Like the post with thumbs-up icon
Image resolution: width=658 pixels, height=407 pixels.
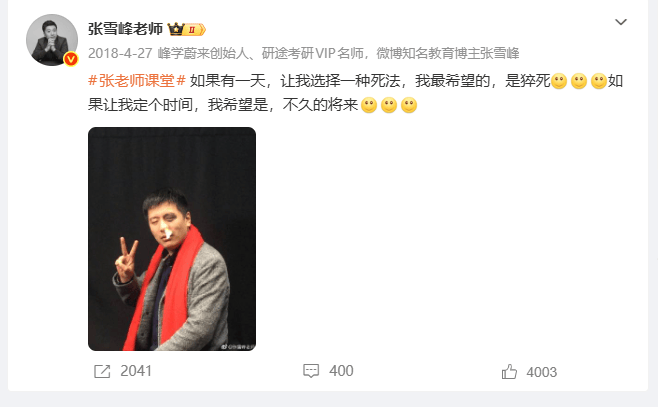click(509, 372)
